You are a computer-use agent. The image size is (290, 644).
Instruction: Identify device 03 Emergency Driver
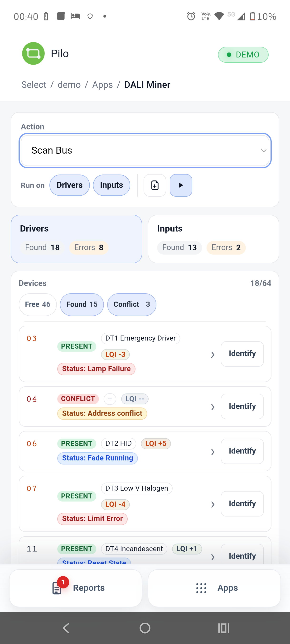pyautogui.click(x=242, y=354)
